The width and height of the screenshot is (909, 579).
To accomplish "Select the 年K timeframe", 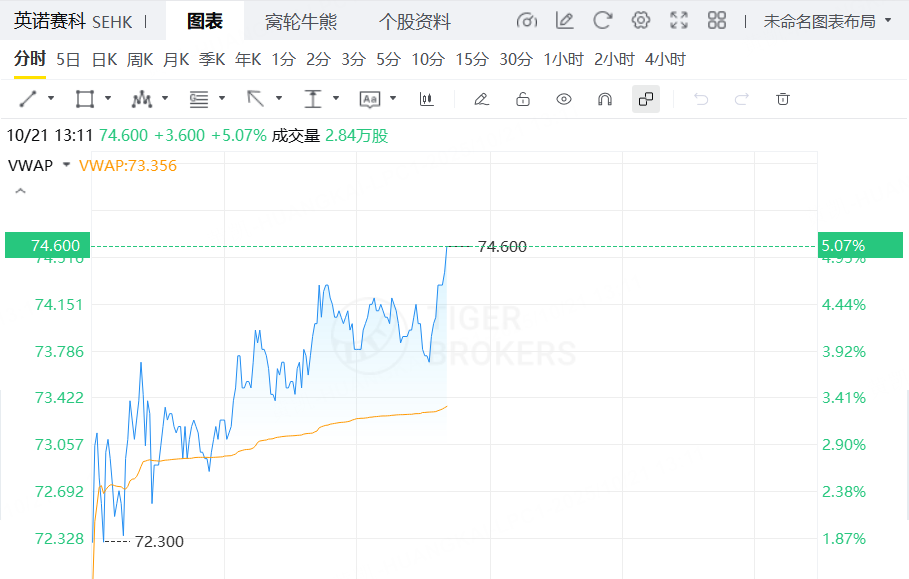I will (248, 59).
